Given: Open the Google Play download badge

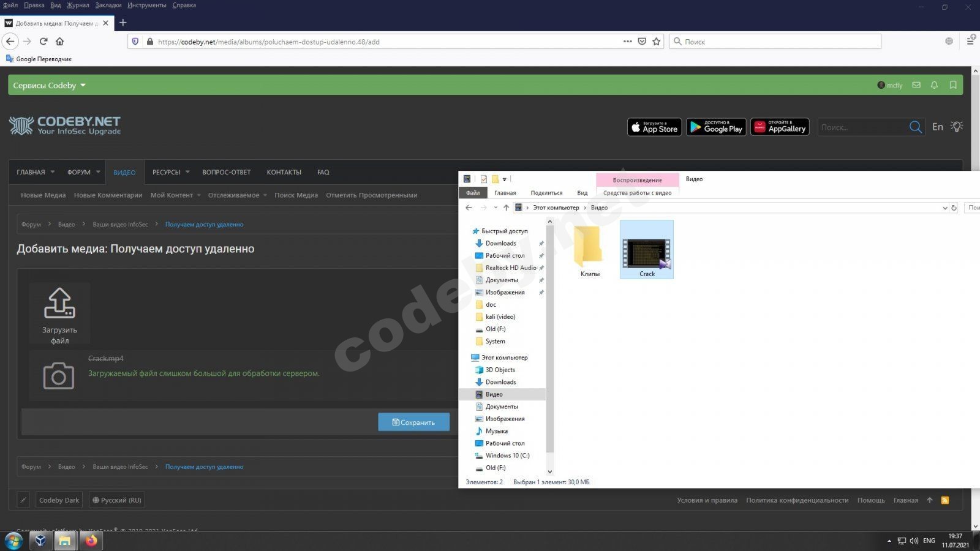Looking at the screenshot, I should 716,127.
